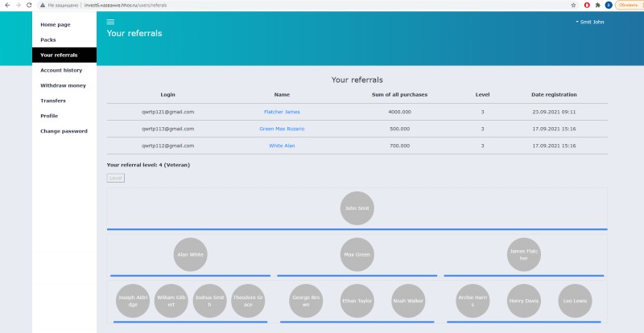Open Withdraw money in sidebar
The height and width of the screenshot is (333, 644).
64,85
